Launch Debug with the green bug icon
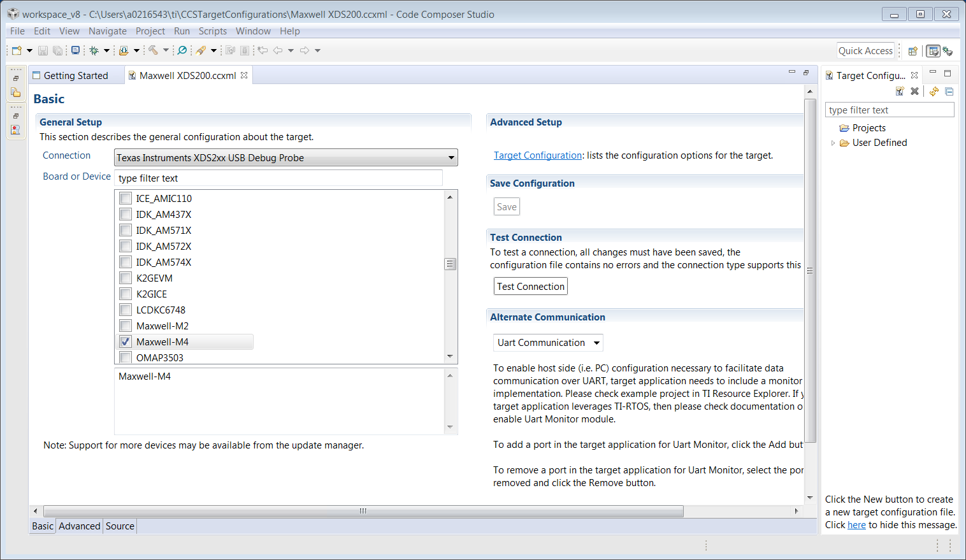Screen dimensions: 966x560 (94, 50)
